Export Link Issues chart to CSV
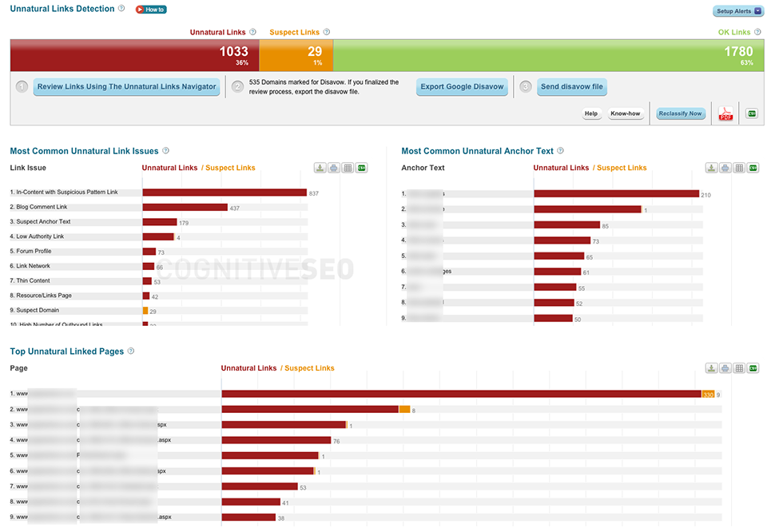Image resolution: width=775 pixels, height=532 pixels. click(x=362, y=168)
